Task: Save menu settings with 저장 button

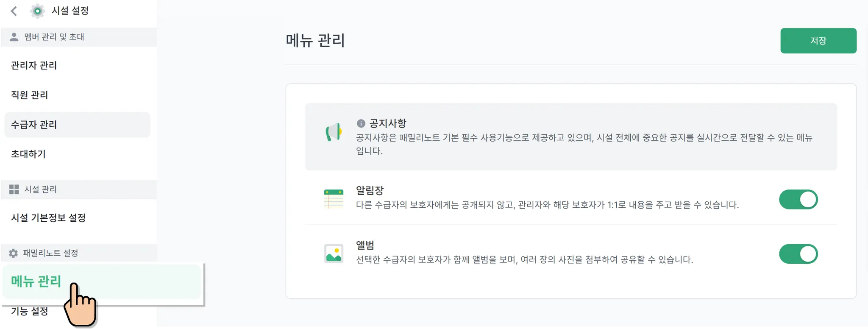Action: [818, 41]
